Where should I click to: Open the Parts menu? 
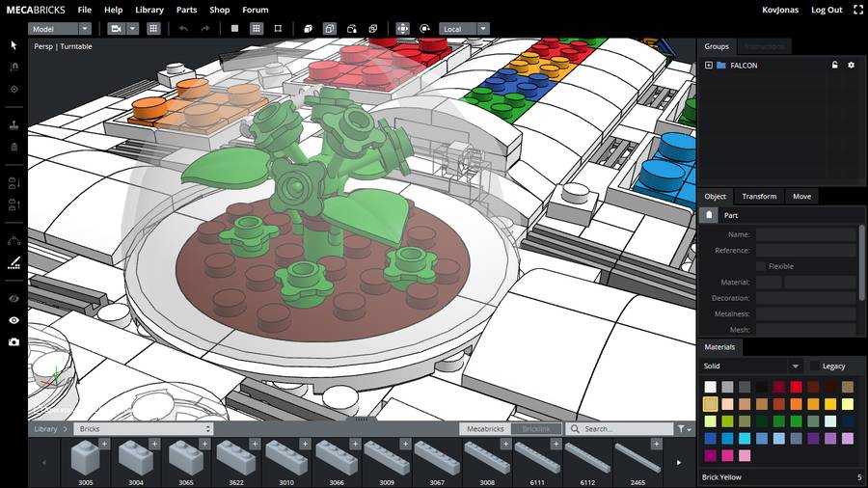coord(186,10)
